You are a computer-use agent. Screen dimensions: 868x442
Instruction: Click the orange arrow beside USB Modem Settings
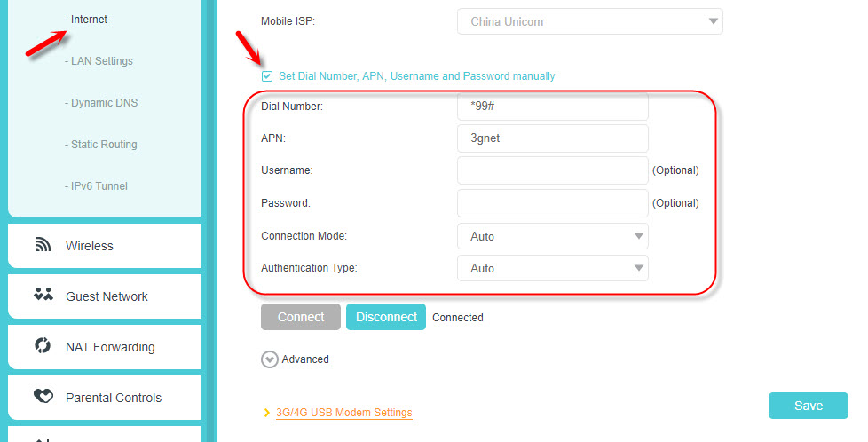coord(267,413)
